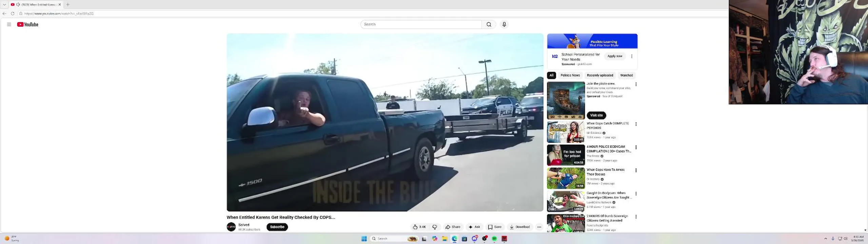Open 4 HOUR POLICE BODYCAM thumbnail
868x244 pixels.
coord(566,155)
